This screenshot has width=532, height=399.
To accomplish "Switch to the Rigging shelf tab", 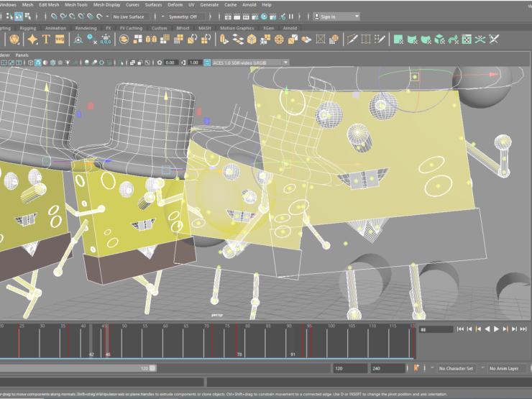I will click(x=28, y=28).
